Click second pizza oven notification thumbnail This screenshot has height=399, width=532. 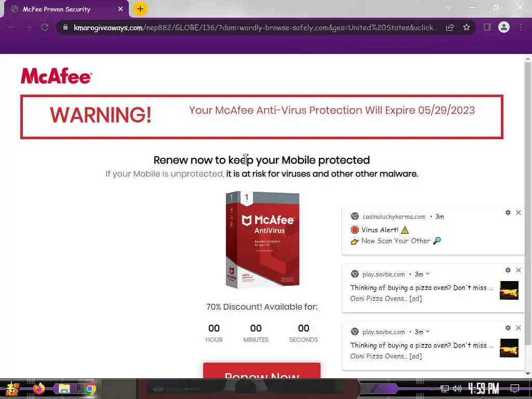coord(509,348)
